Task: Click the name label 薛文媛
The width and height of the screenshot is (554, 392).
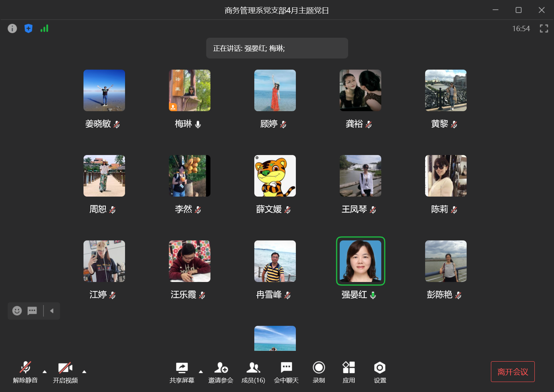Action: tap(269, 209)
